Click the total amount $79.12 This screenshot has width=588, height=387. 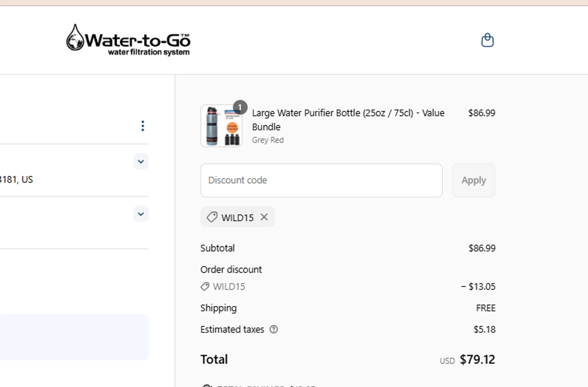[x=477, y=360]
